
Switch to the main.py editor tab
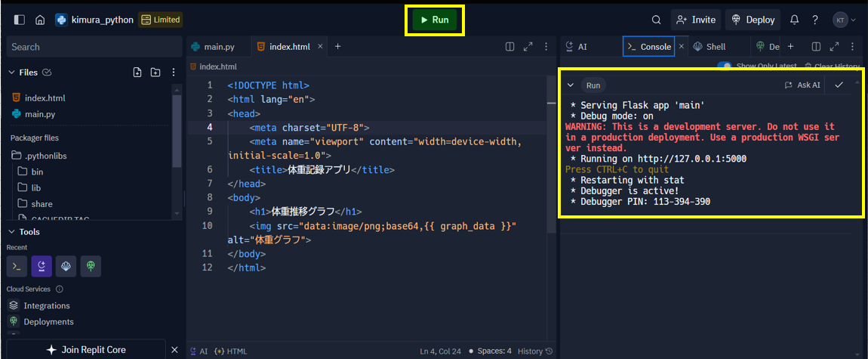click(219, 47)
